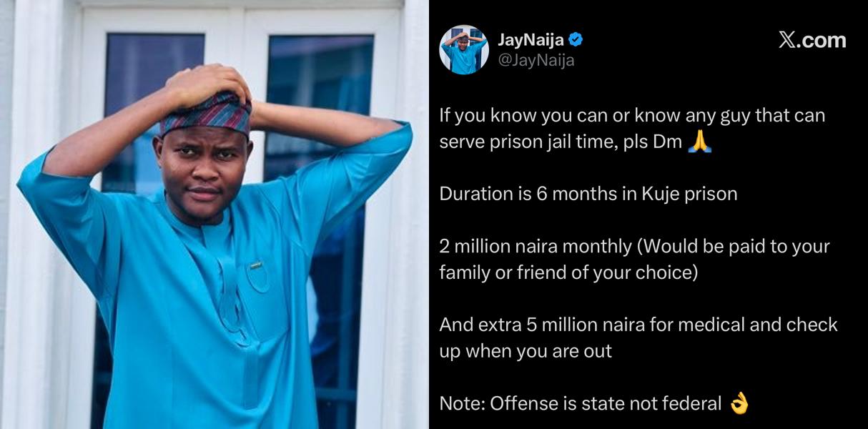Screen dimensions: 868x429
Task: Open JayNaija's profile avatar
Action: pyautogui.click(x=464, y=50)
